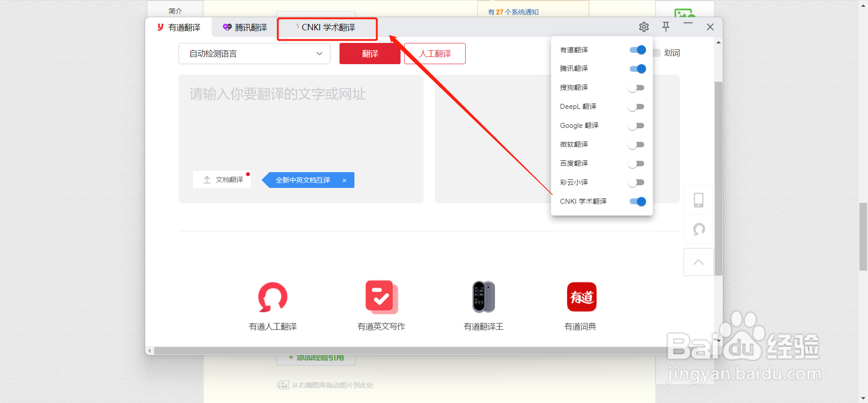868x403 pixels.
Task: Open 有道英文写作 app icon
Action: click(x=381, y=297)
